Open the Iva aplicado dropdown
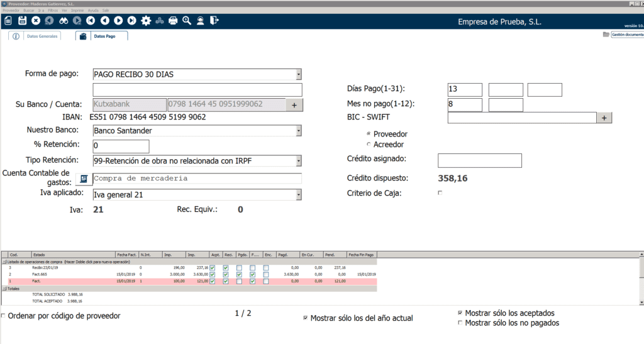 298,195
